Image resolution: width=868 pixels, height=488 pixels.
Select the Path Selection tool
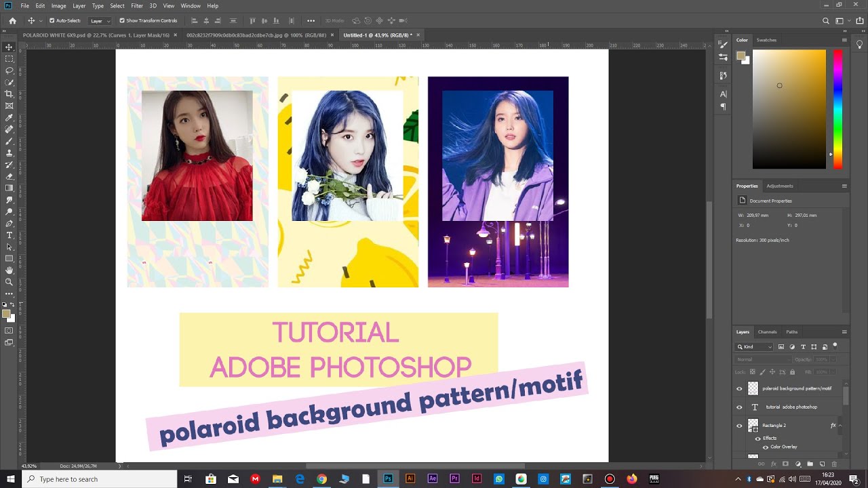pos(9,247)
